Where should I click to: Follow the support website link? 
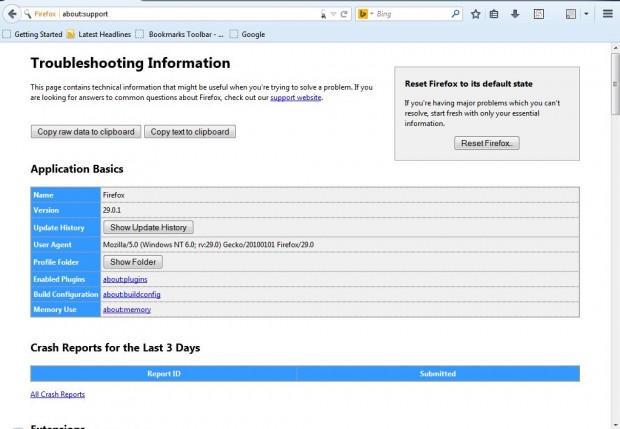(x=296, y=97)
